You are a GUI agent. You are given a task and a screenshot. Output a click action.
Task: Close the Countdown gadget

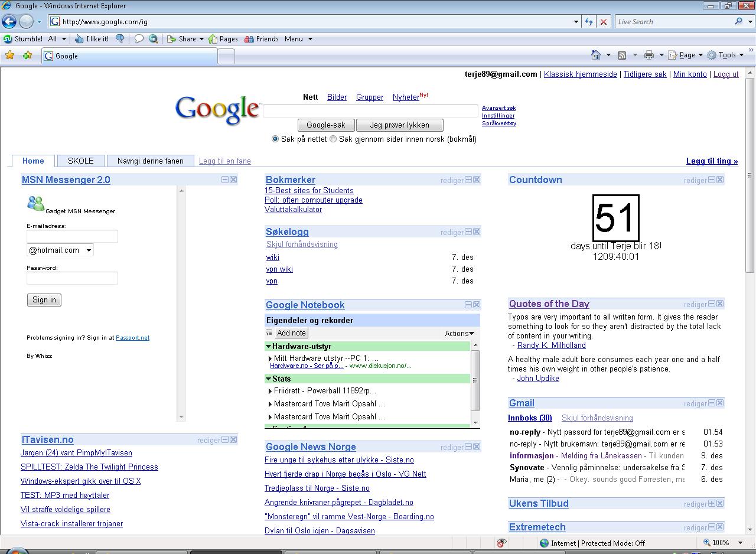720,180
